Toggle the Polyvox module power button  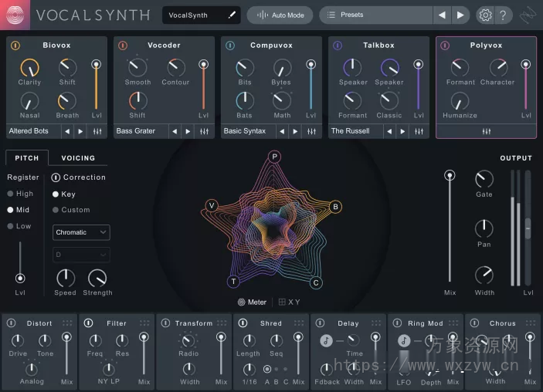pos(445,46)
